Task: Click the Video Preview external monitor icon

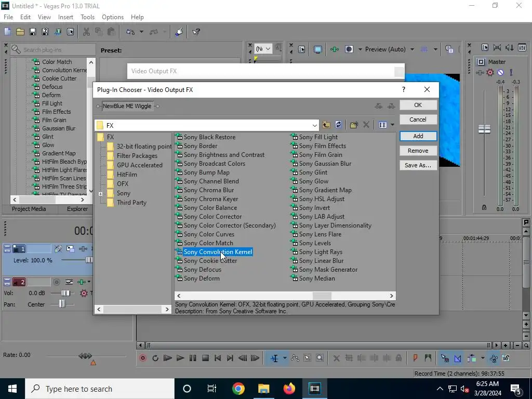Action: tap(317, 49)
